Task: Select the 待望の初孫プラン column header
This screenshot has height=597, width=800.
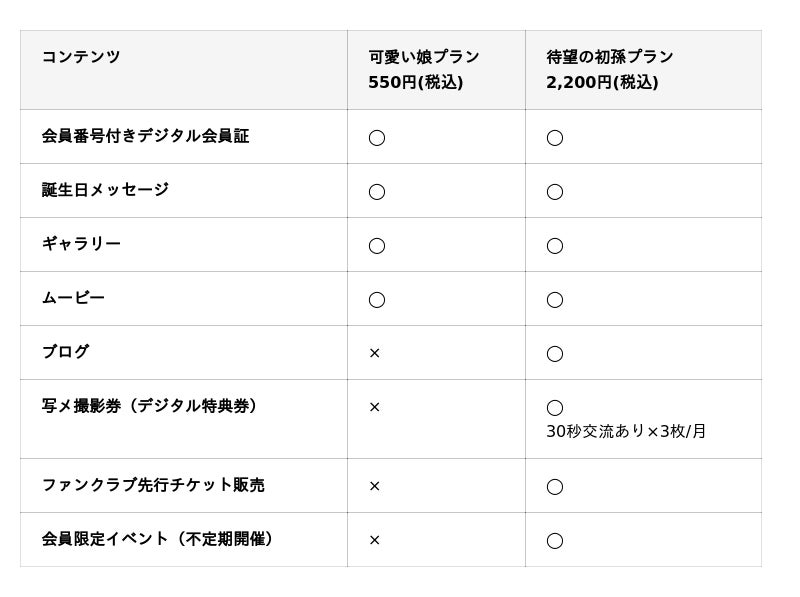Action: pyautogui.click(x=610, y=57)
